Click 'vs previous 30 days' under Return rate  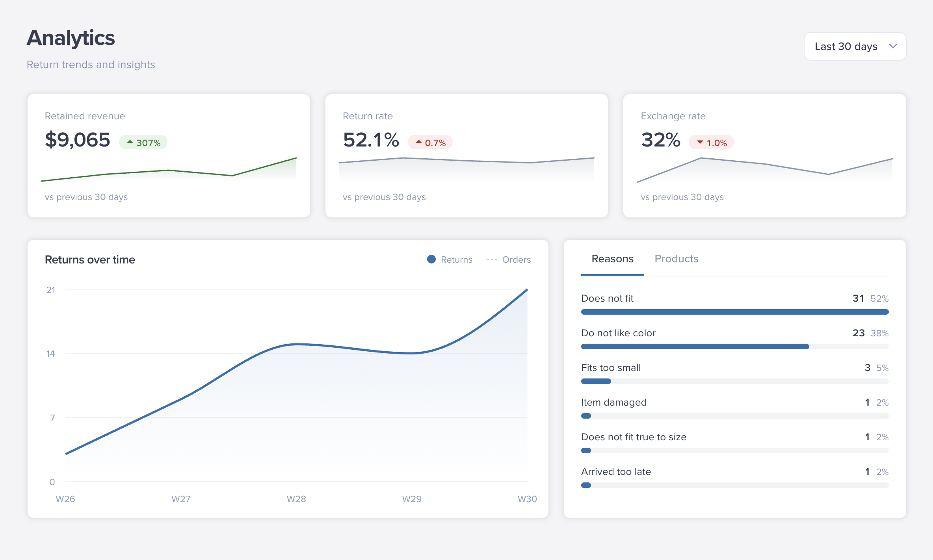(384, 197)
